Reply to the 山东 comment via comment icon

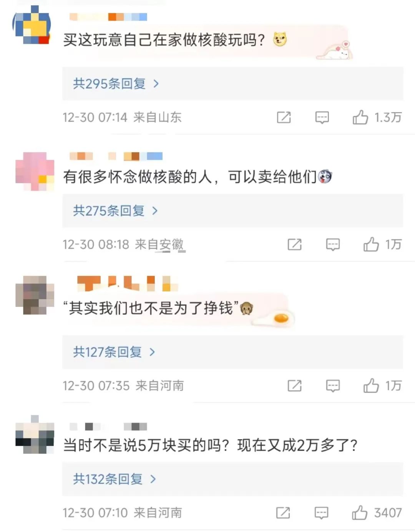[x=322, y=117]
